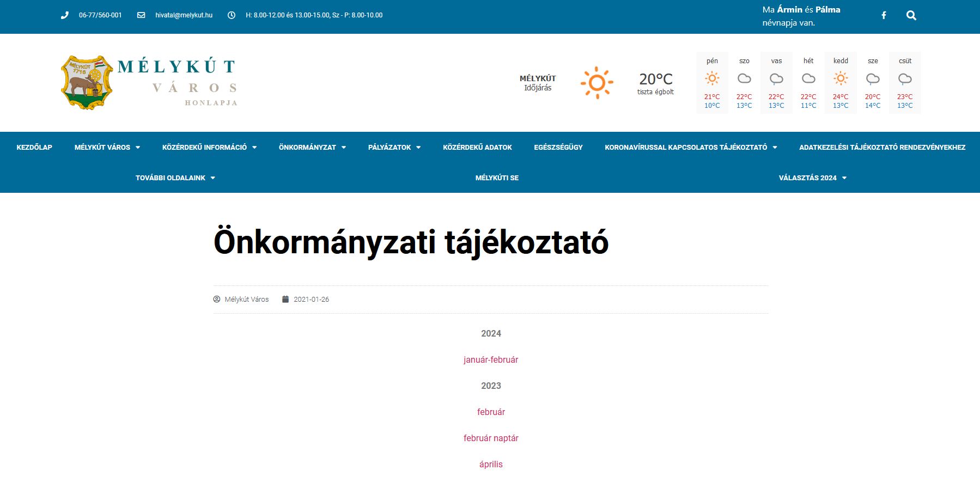The width and height of the screenshot is (980, 482).
Task: Click the Mélykút Város author link
Action: (247, 299)
